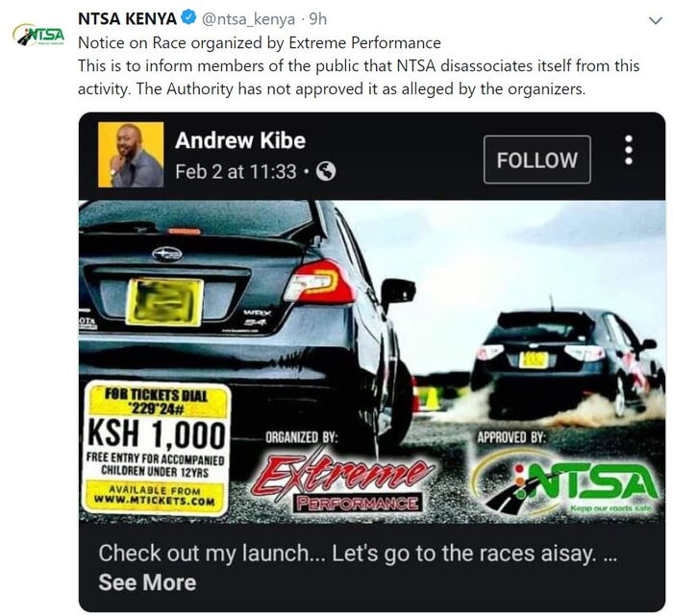Click the www.mtickets.com text
Viewport: 673px width, 616px height.
click(x=155, y=500)
